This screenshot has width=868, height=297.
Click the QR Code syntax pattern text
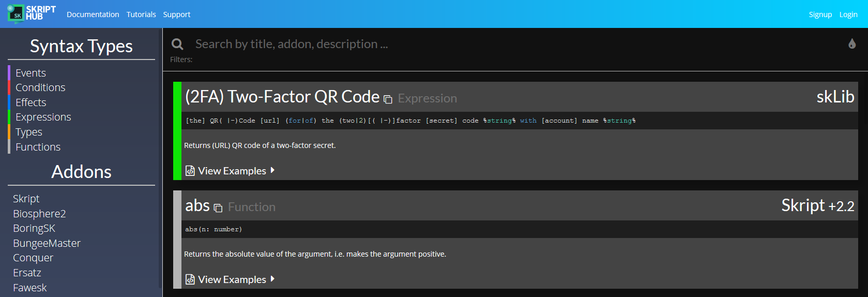coord(410,121)
